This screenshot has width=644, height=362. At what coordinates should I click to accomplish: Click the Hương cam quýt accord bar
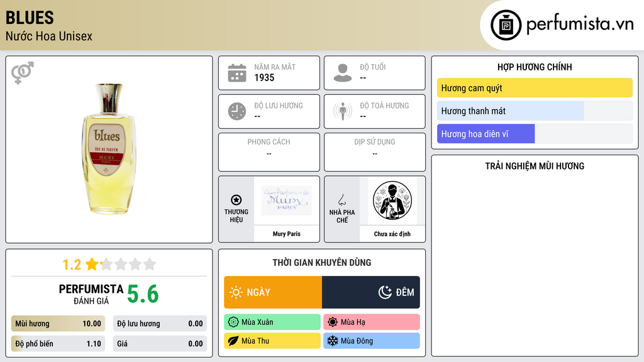(535, 88)
